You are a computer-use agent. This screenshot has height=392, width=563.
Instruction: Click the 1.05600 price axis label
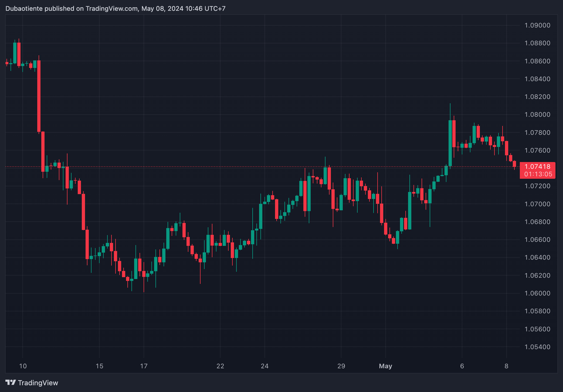click(x=537, y=329)
